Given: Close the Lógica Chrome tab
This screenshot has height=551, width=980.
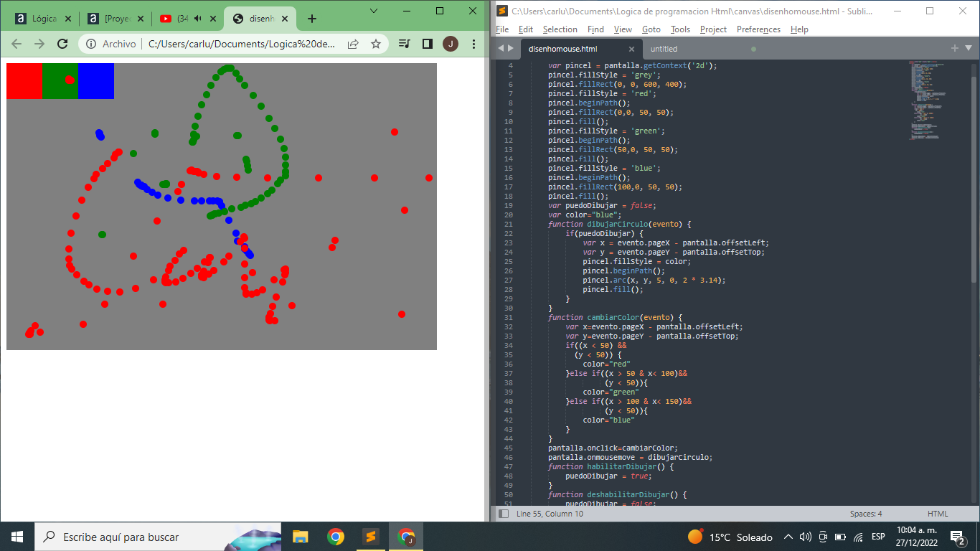Looking at the screenshot, I should [67, 19].
